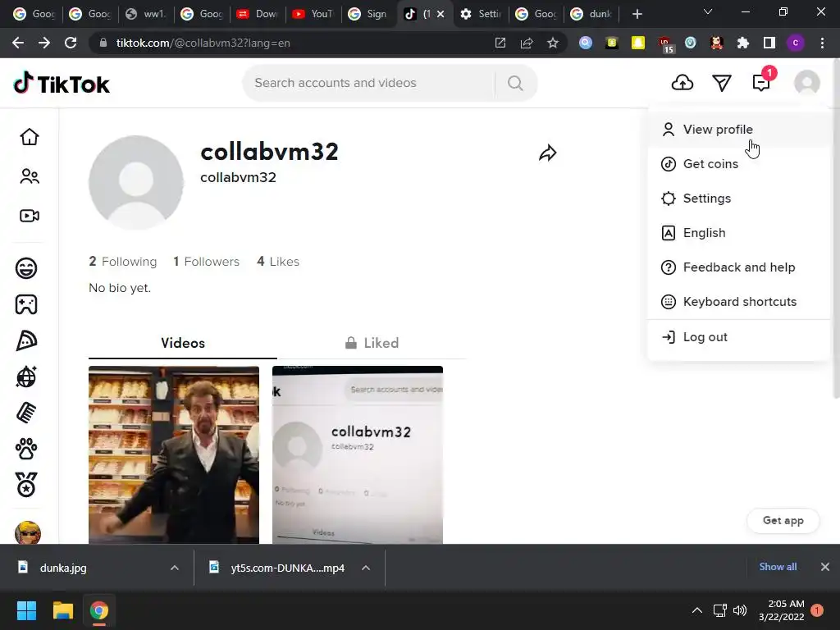Viewport: 840px width, 630px height.
Task: Switch to the YouTube tab
Action: point(313,14)
